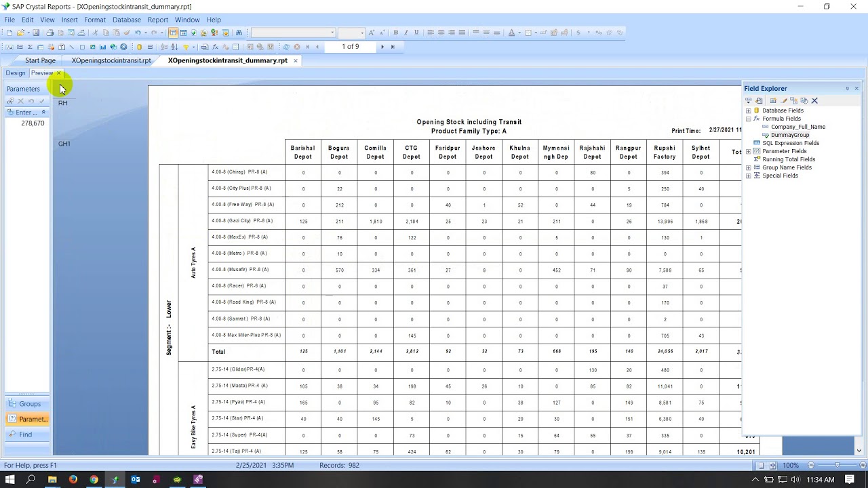Open the Find side panel

26,434
